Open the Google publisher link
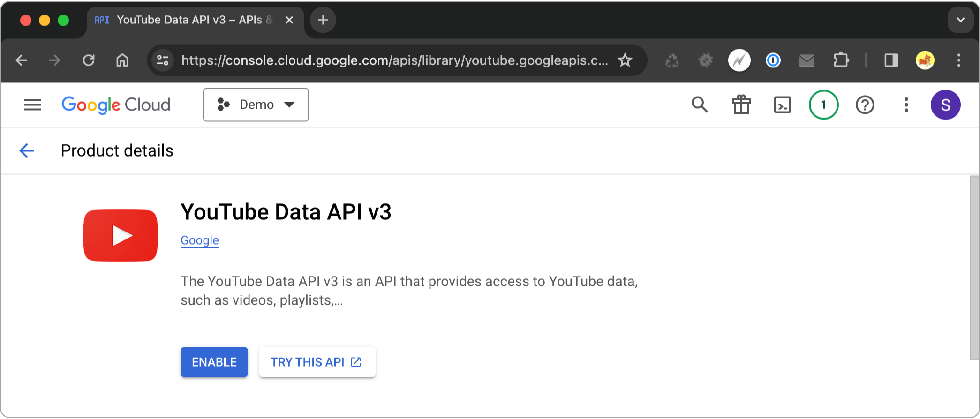The image size is (980, 419). coord(200,240)
